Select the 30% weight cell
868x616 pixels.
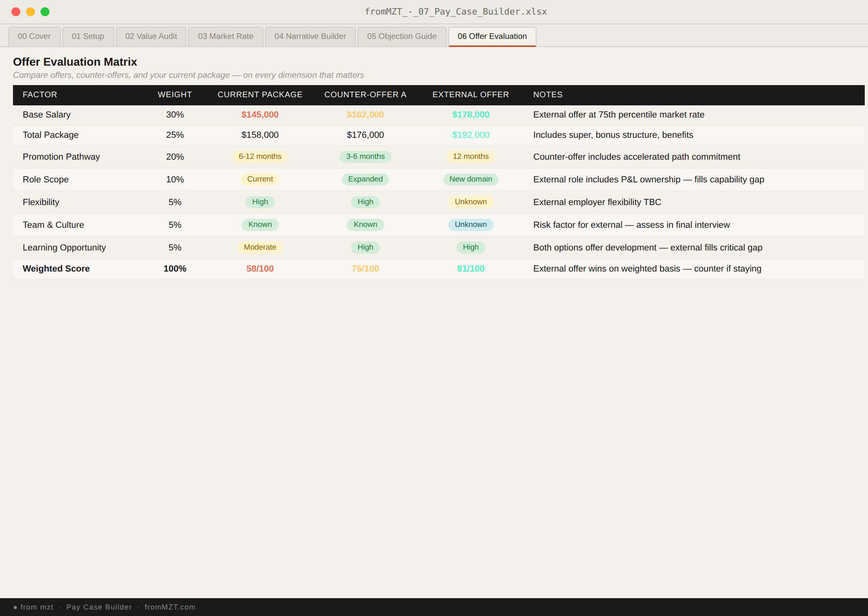coord(175,115)
